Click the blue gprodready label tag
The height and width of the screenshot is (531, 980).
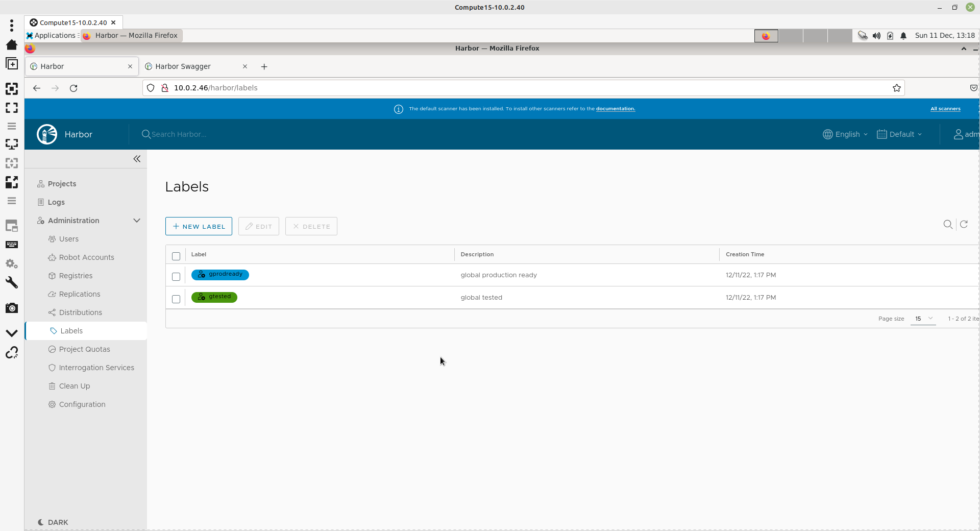tap(220, 275)
